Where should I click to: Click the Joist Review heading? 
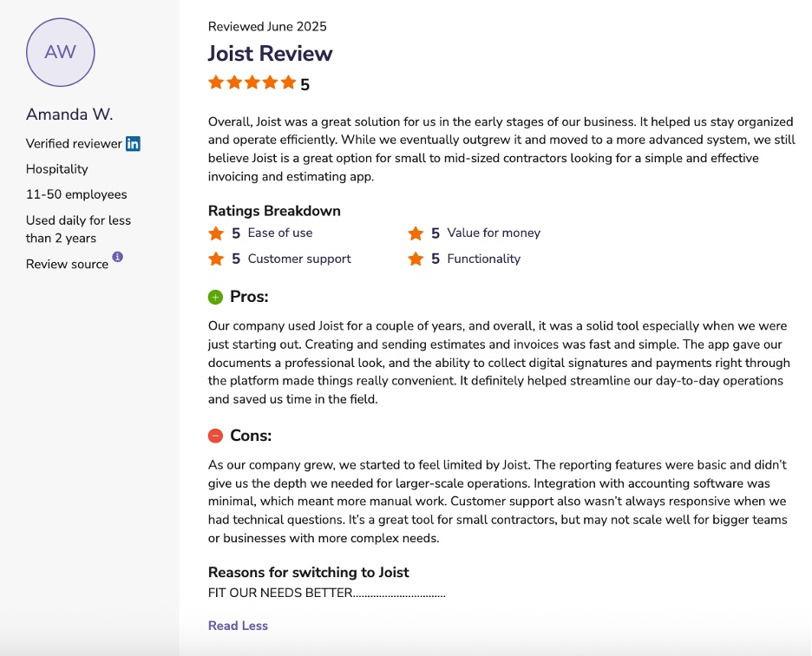[270, 54]
